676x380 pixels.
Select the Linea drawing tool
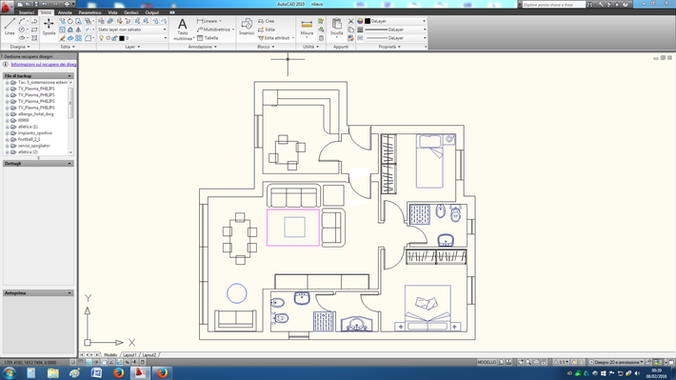9,27
